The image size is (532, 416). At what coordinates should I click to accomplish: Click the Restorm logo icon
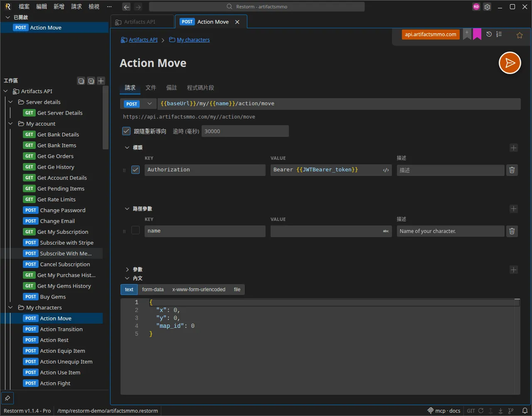[7, 6]
